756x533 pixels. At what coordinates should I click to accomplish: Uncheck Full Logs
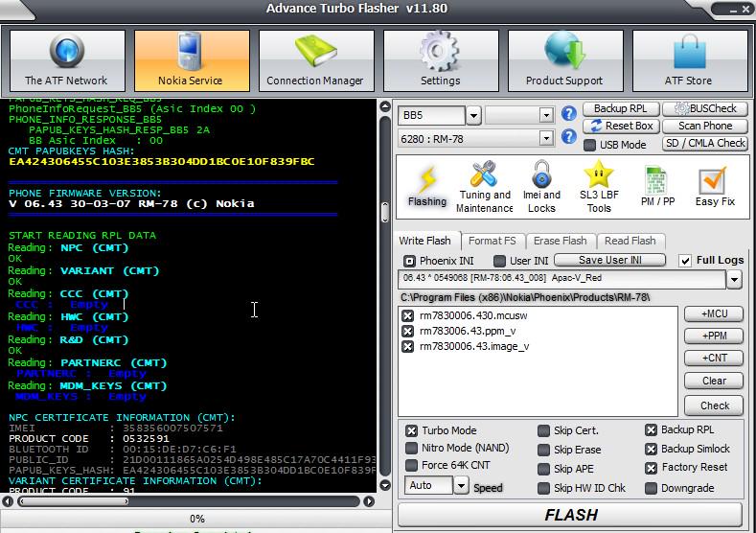tap(685, 261)
